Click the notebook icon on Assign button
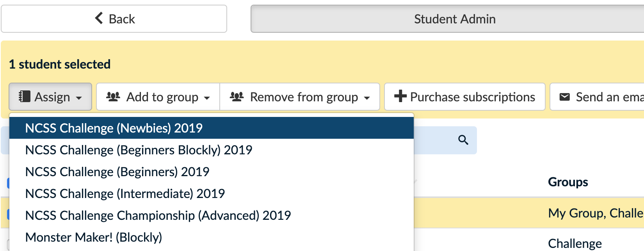The height and width of the screenshot is (251, 644). pyautogui.click(x=25, y=96)
